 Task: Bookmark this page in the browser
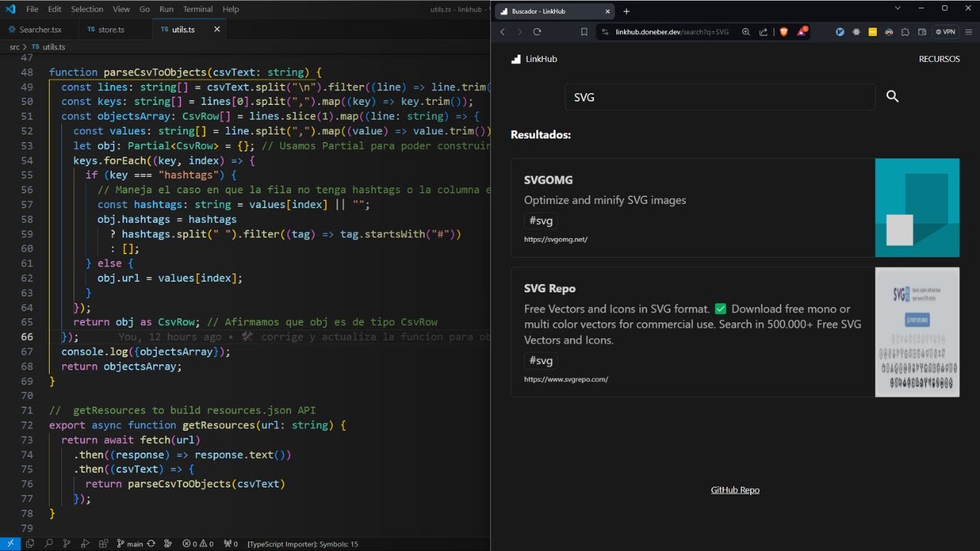point(584,32)
